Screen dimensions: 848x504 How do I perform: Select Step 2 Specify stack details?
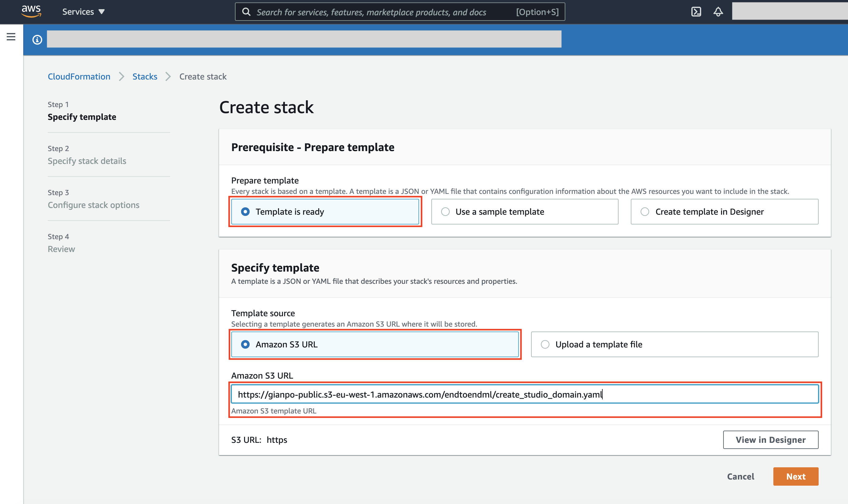[x=87, y=155]
